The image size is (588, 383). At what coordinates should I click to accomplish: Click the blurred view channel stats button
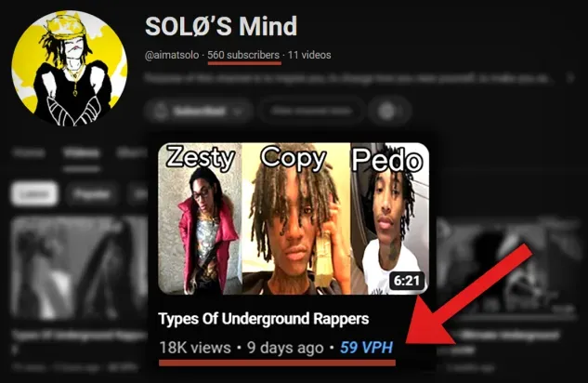pos(311,111)
